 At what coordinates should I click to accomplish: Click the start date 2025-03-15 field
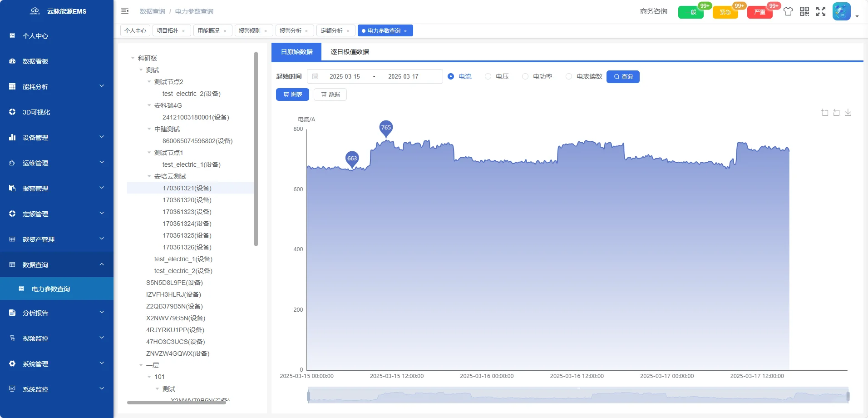(345, 76)
